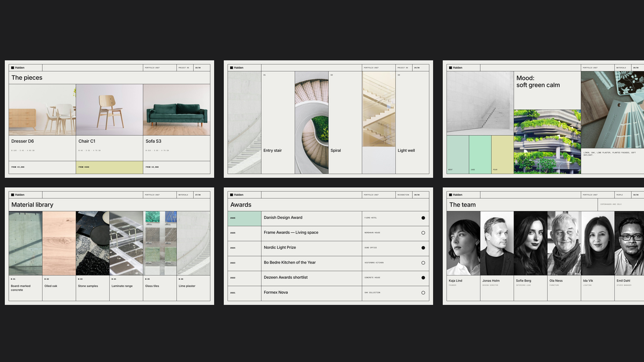
Task: Open the Stone samples material image
Action: 92,243
